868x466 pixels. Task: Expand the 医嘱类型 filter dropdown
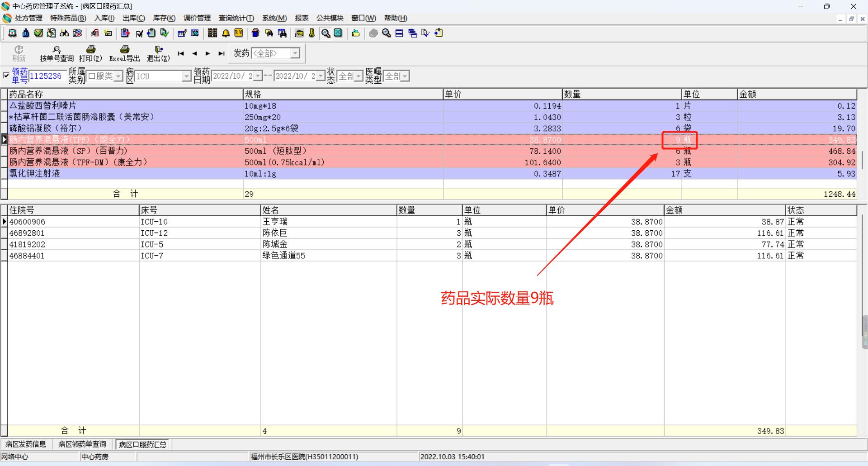(x=405, y=76)
